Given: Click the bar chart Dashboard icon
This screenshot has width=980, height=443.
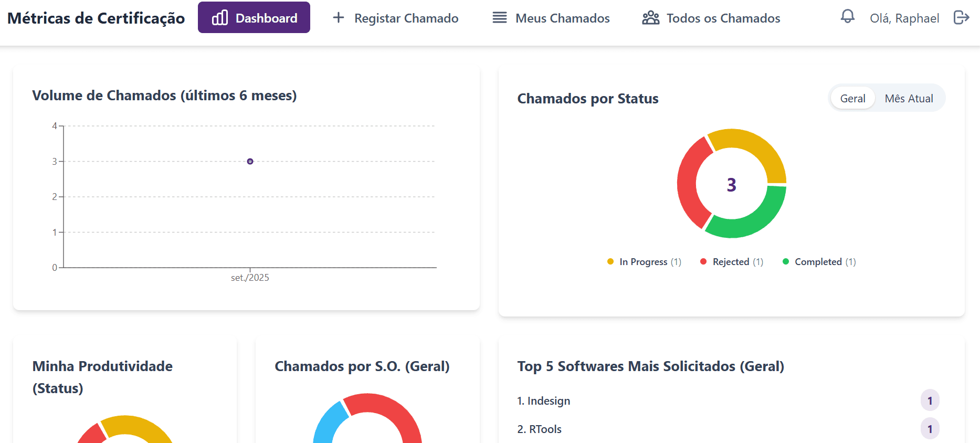Looking at the screenshot, I should tap(219, 18).
